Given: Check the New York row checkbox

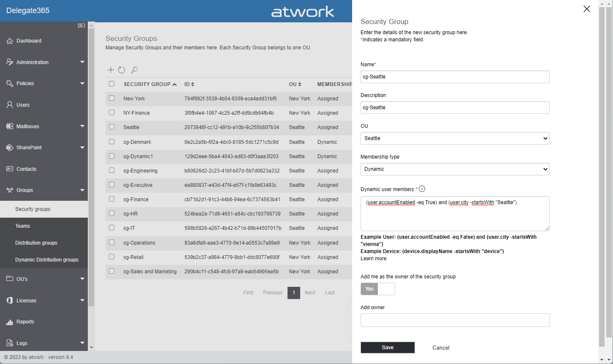Looking at the screenshot, I should 111,98.
